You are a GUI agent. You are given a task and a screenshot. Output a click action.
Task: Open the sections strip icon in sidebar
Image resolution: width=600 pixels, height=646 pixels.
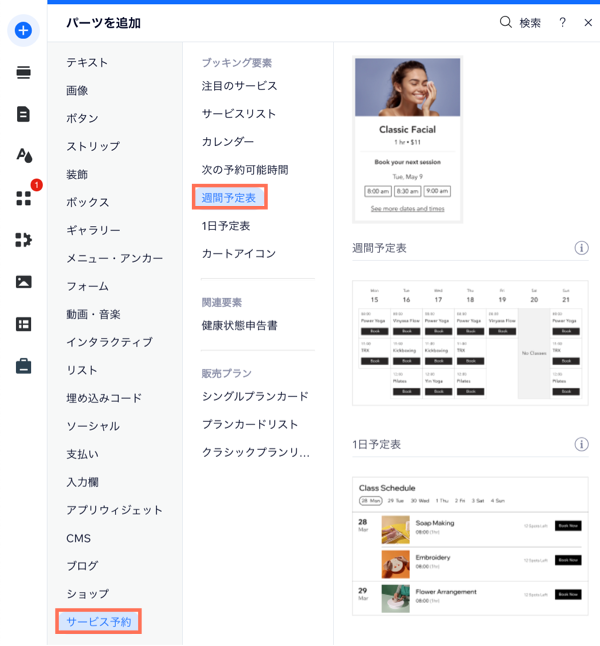[x=23, y=72]
